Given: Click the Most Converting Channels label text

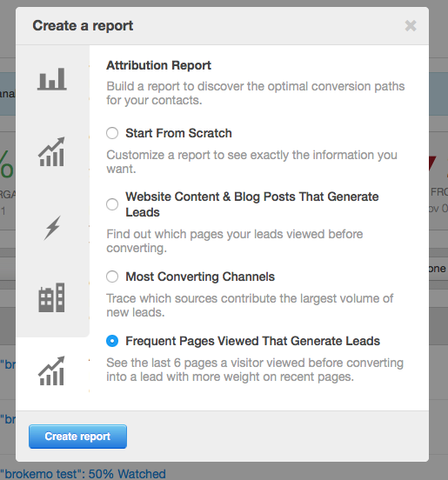Looking at the screenshot, I should (x=200, y=277).
